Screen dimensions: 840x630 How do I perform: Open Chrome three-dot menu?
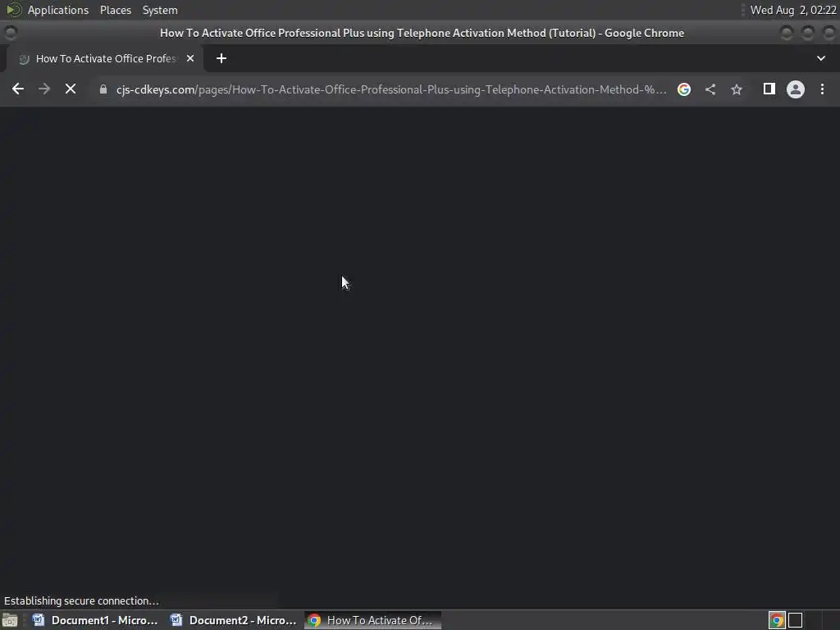(x=822, y=89)
